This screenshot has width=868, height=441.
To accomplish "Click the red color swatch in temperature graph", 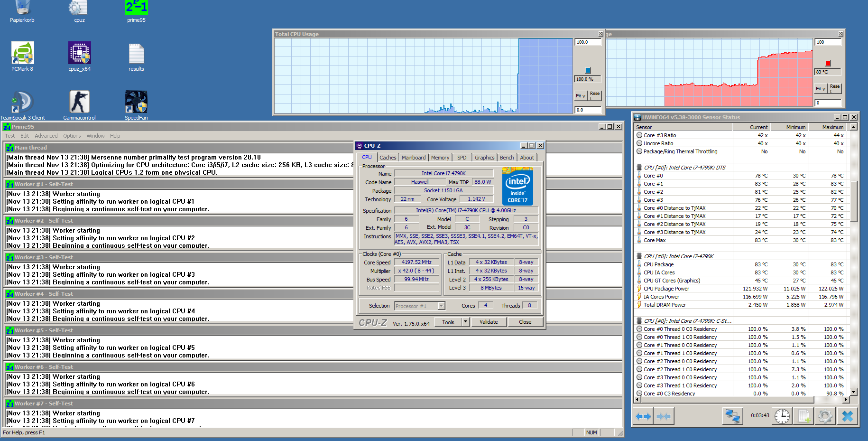I will coord(828,63).
